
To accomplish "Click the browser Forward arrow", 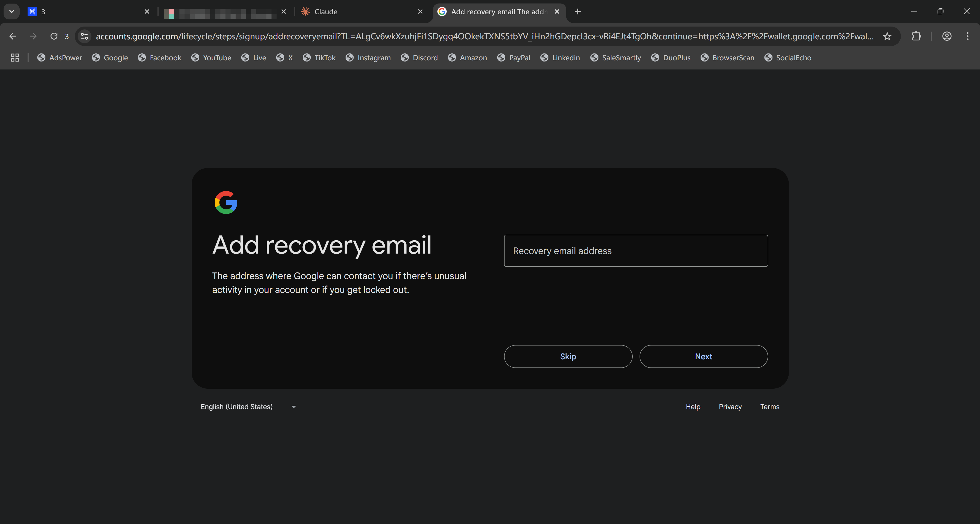I will (x=33, y=36).
